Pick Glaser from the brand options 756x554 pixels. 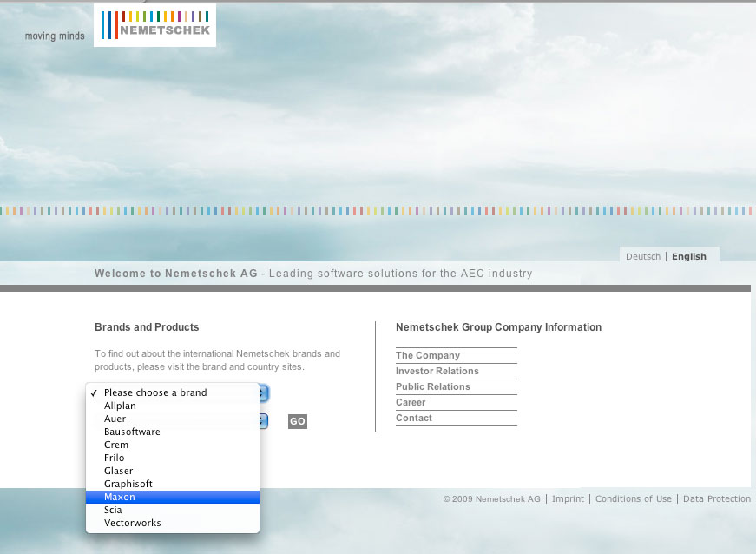pos(173,471)
